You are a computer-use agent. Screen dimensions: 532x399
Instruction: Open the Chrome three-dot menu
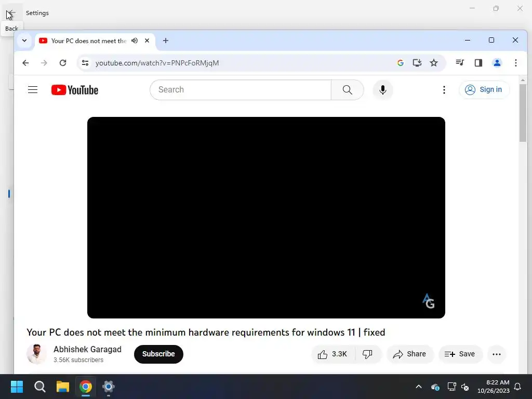(516, 63)
